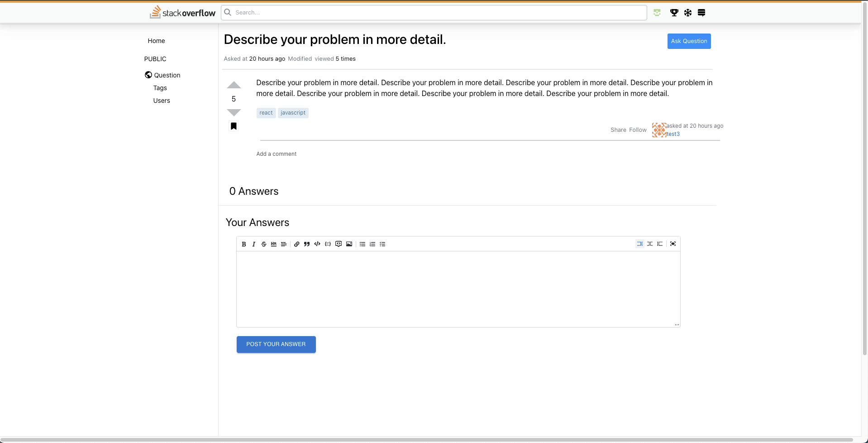
Task: Upvote the question
Action: (234, 85)
